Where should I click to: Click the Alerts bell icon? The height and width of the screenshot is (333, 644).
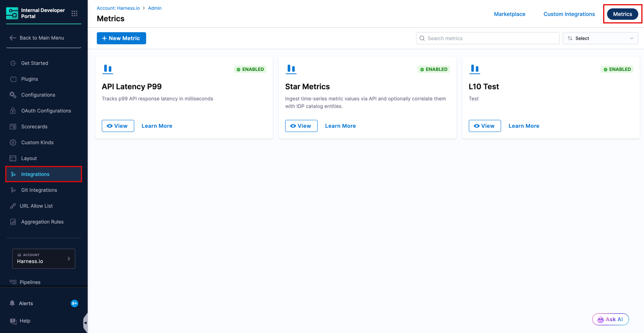tap(12, 303)
